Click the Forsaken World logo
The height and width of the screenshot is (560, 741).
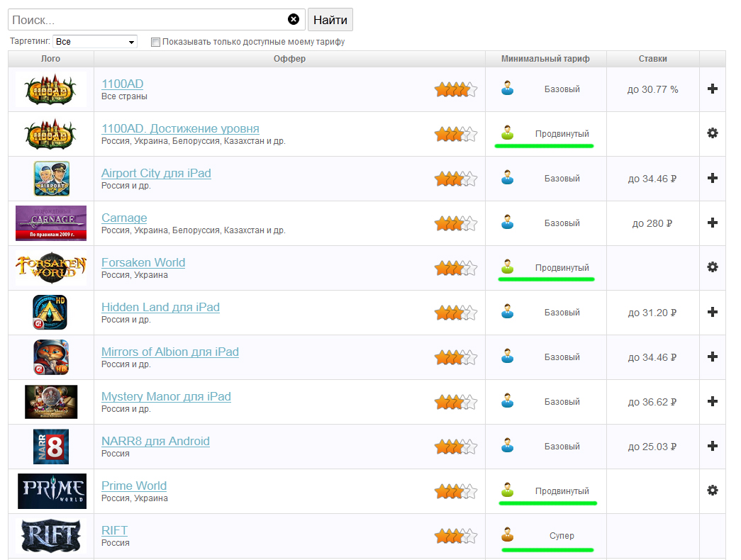tap(51, 268)
